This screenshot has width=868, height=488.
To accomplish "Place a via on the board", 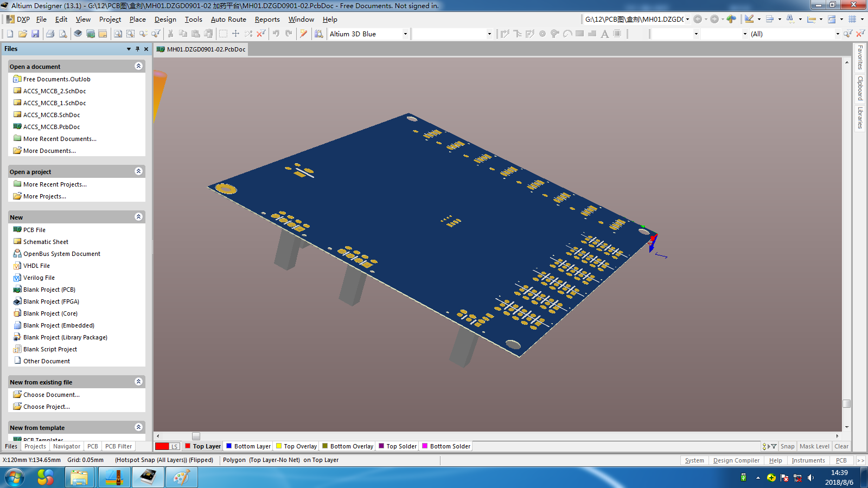I will (555, 34).
